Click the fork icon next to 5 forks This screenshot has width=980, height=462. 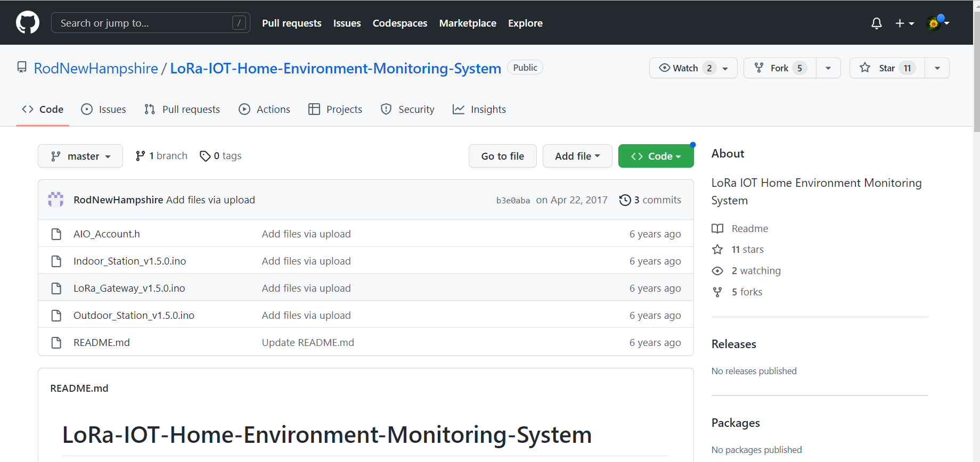pyautogui.click(x=717, y=292)
